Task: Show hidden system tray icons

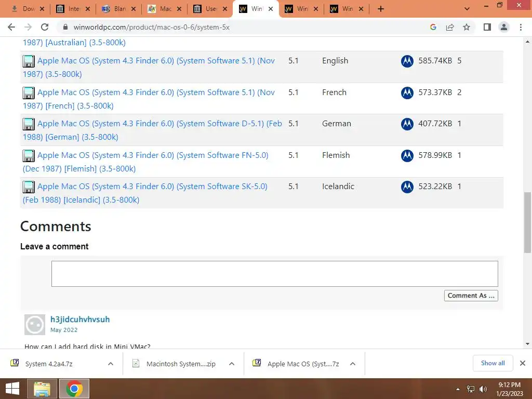Action: 458,389
